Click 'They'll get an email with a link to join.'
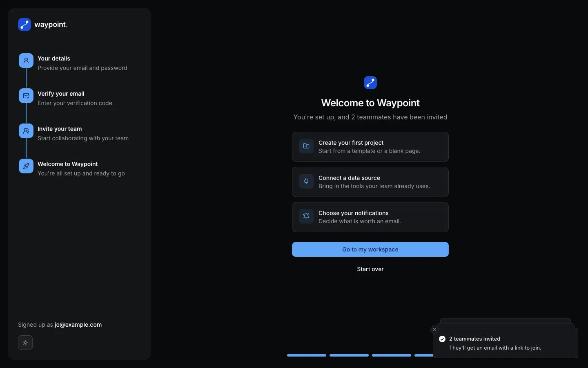 [x=495, y=348]
